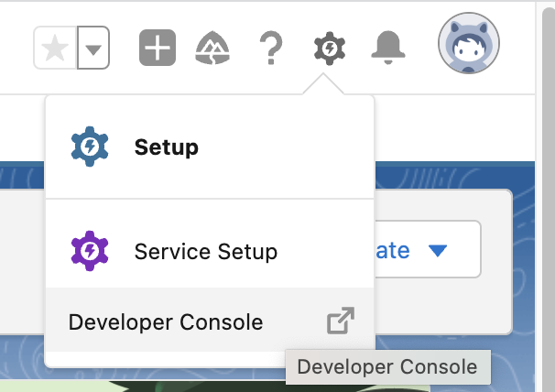Click the vertical scrollbar at right edge
This screenshot has width=555, height=392.
click(x=549, y=199)
